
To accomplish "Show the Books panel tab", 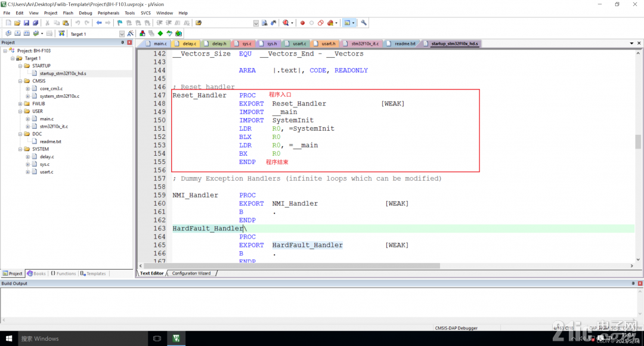I will tap(36, 274).
